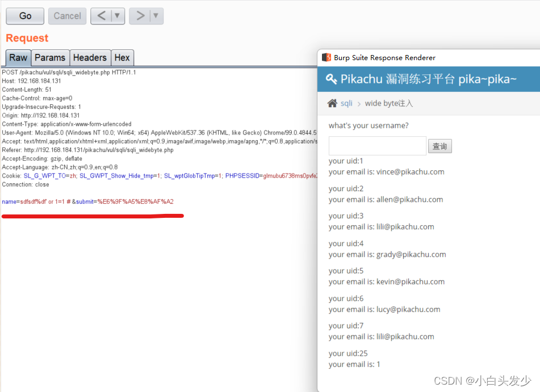540x392 pixels.
Task: Click the wide byte注入 breadcrumb text
Action: pyautogui.click(x=389, y=103)
